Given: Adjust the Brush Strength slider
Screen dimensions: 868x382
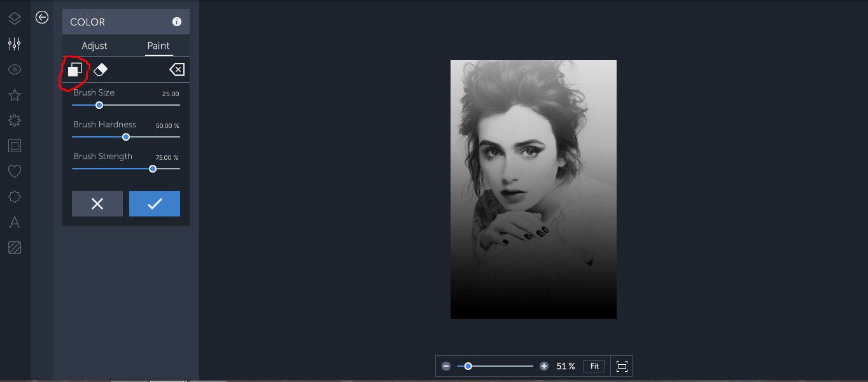Looking at the screenshot, I should (x=126, y=169).
